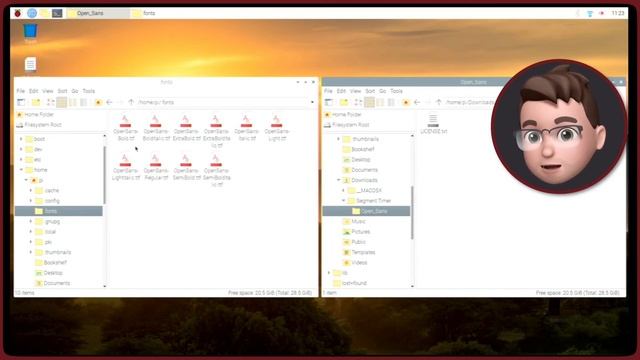The image size is (640, 360).
Task: Select the OpenSans-Italic.ttf file
Action: click(246, 128)
